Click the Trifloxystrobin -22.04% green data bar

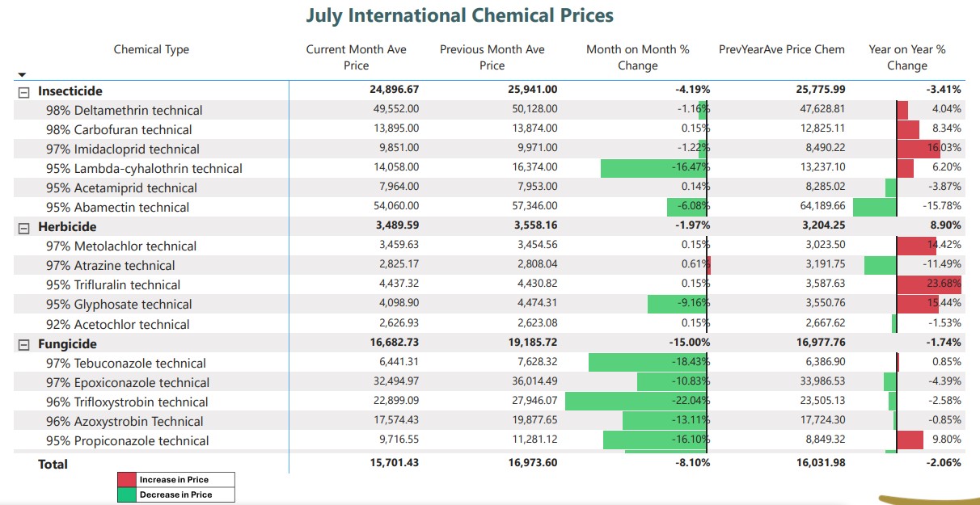636,402
